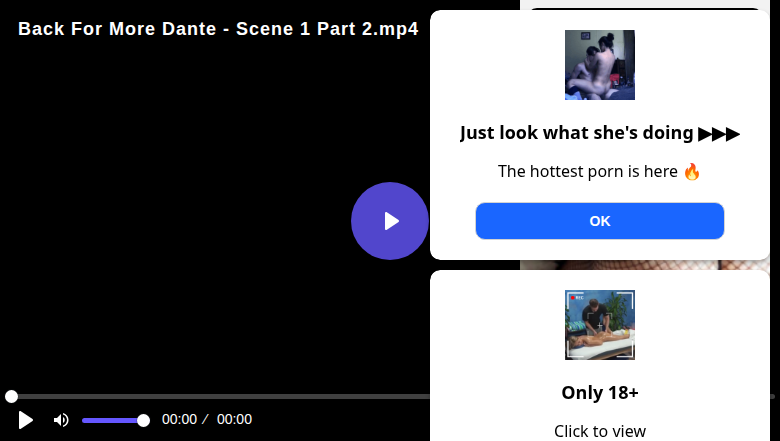780x441 pixels.
Task: Click the current time 00:00 display
Action: click(179, 420)
